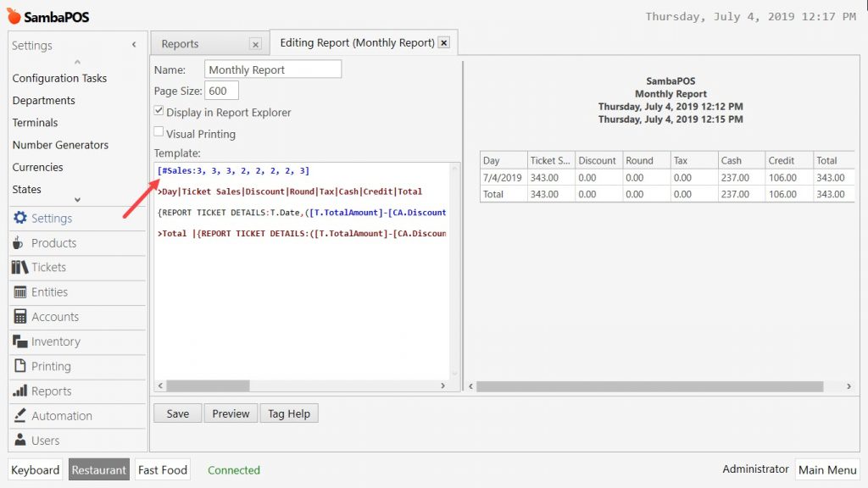The width and height of the screenshot is (868, 488).
Task: Click the template scrollbar right arrow
Action: click(442, 385)
